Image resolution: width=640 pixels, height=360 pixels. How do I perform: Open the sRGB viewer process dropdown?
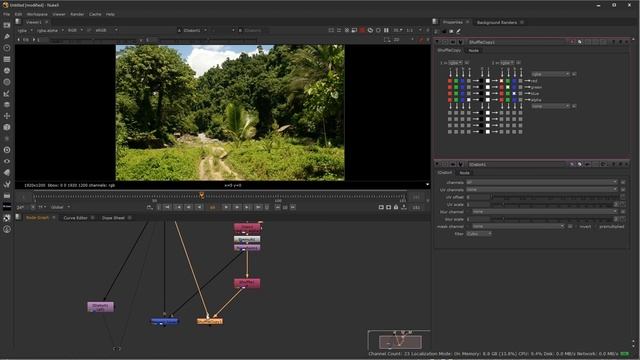coord(106,30)
